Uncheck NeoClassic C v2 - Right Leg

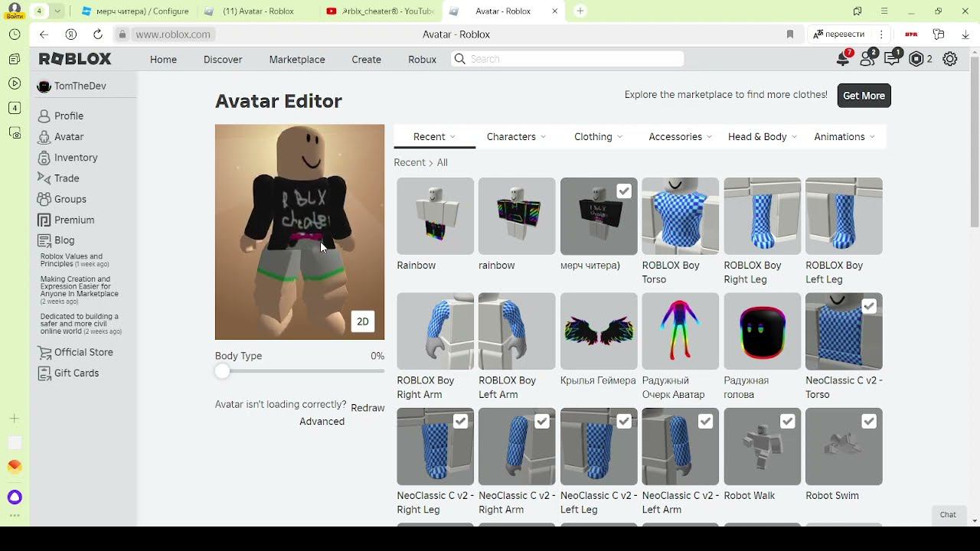click(x=460, y=421)
